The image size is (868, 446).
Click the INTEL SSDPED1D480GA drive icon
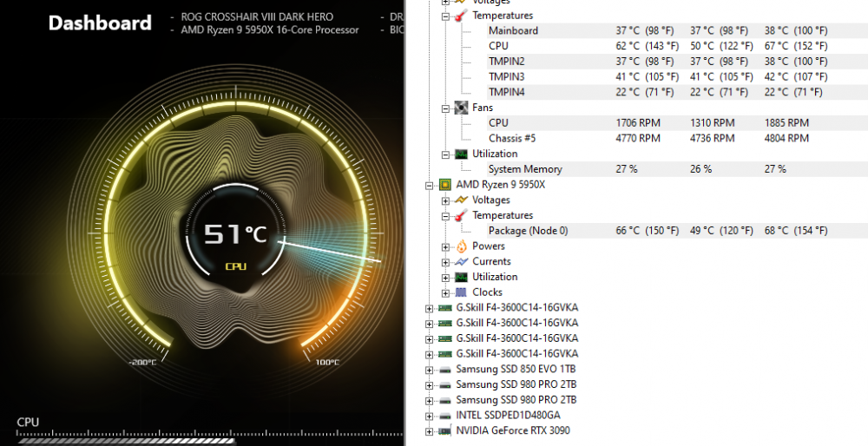tap(444, 416)
